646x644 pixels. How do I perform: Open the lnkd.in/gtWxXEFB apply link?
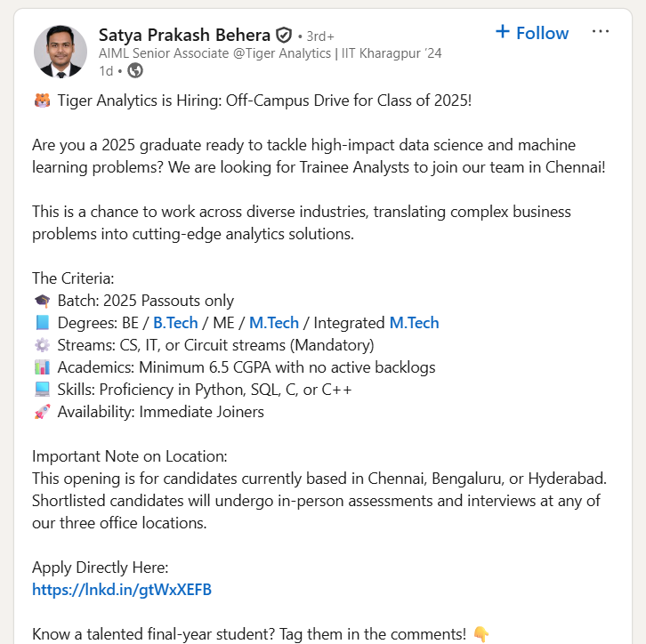click(122, 590)
